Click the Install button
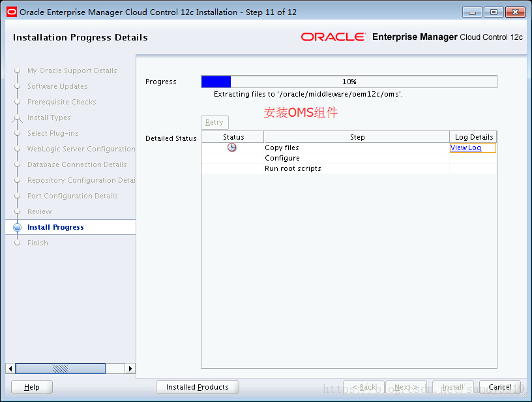The height and width of the screenshot is (402, 532). [453, 387]
